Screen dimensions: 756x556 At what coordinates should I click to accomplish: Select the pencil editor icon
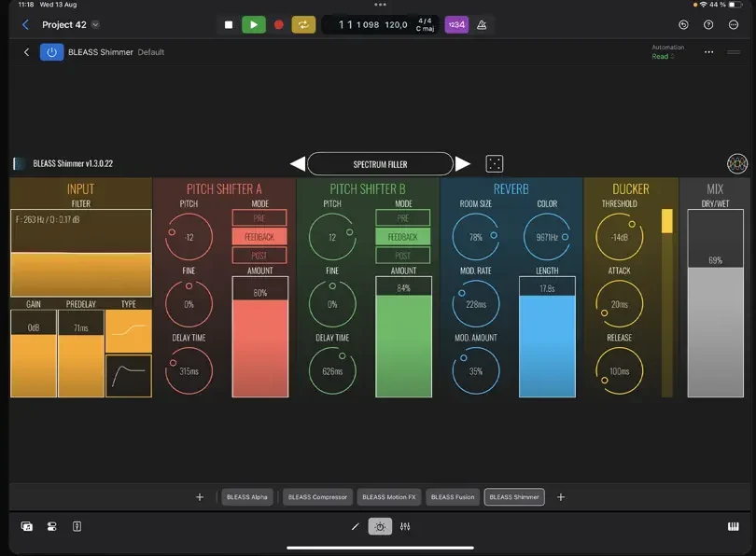coord(356,526)
